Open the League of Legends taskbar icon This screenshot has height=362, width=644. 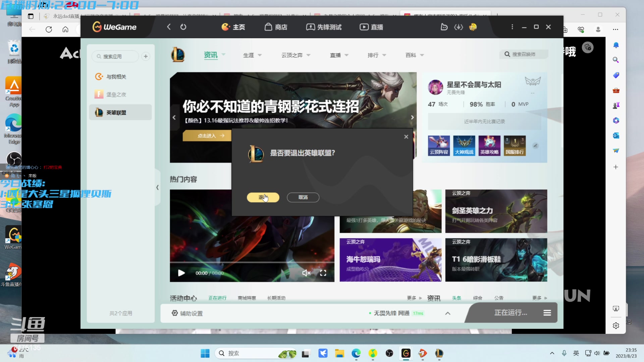[x=439, y=353]
